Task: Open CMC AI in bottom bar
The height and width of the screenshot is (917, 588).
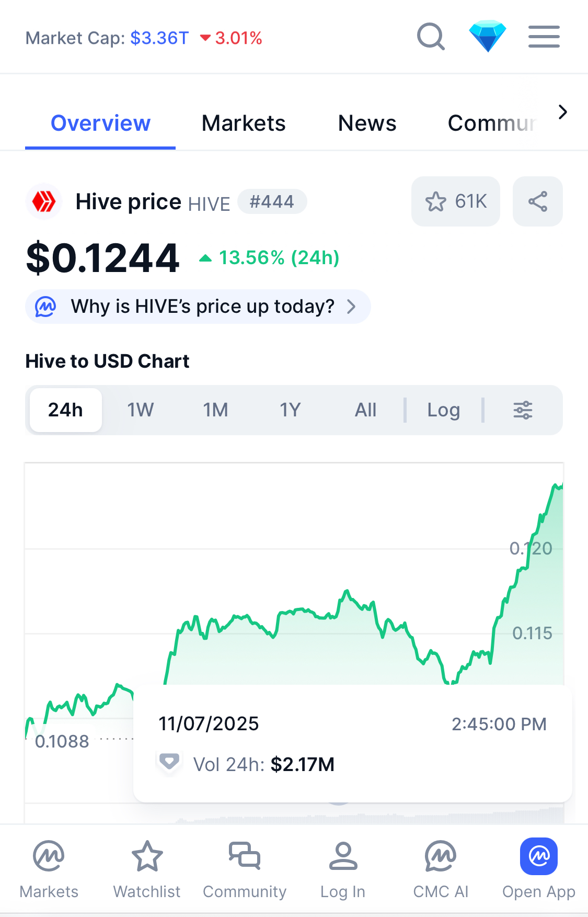Action: pyautogui.click(x=441, y=868)
